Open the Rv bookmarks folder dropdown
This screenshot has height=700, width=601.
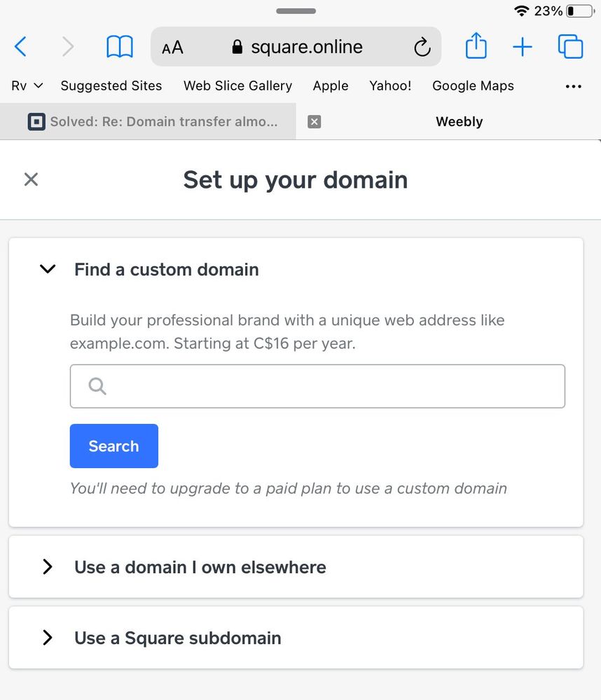point(27,85)
